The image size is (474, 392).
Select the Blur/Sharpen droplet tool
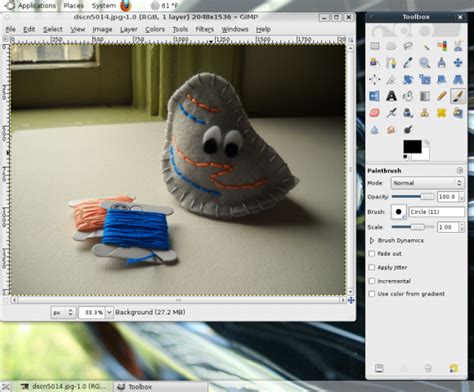[375, 129]
